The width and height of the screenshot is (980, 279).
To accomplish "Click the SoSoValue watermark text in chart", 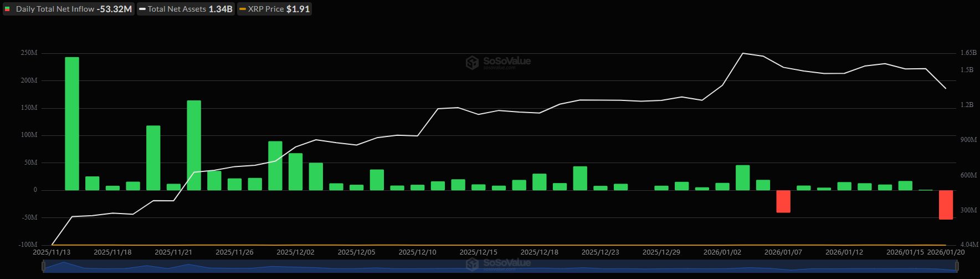I will coord(506,61).
